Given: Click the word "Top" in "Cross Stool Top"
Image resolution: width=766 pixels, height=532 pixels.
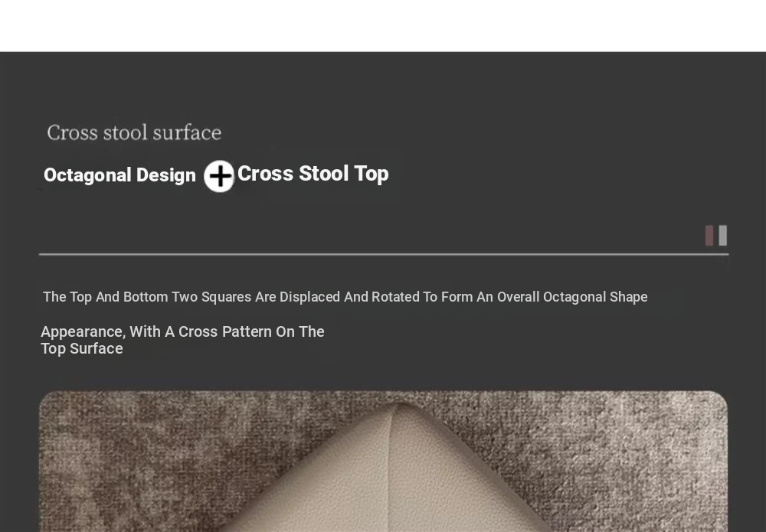Looking at the screenshot, I should coord(372,174).
